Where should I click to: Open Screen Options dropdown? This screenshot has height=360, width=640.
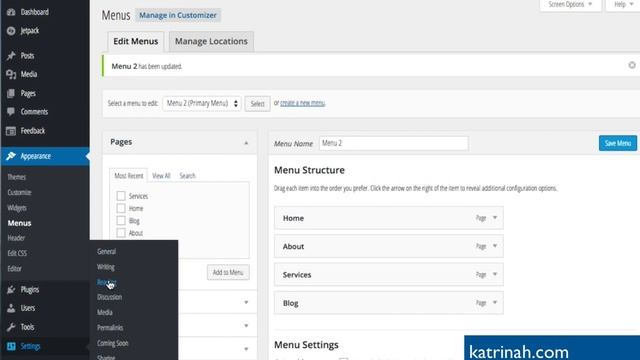tap(570, 5)
